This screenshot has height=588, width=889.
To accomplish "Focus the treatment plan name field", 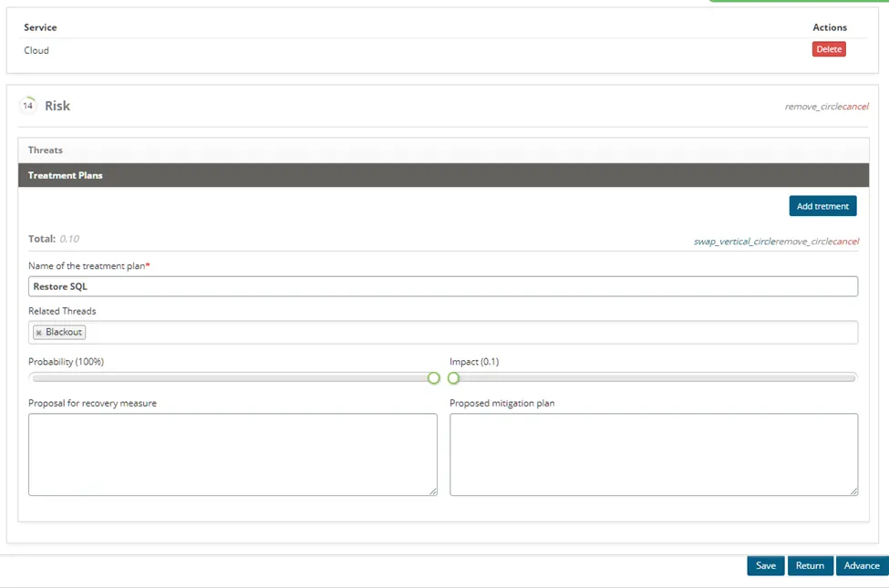I will point(443,286).
